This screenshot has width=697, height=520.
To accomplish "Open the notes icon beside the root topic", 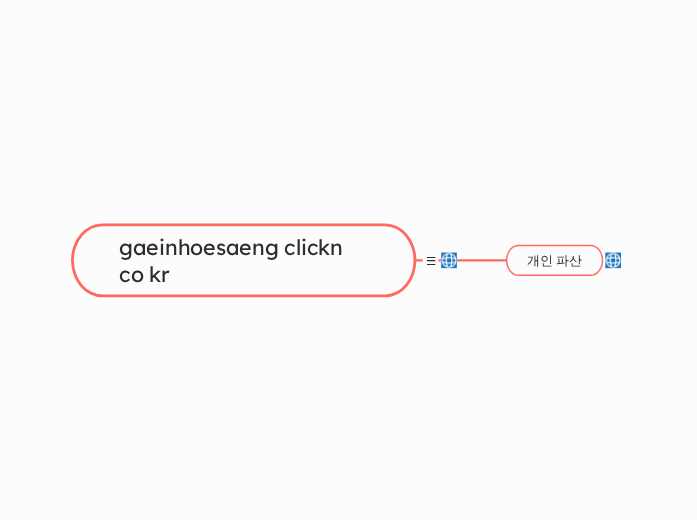I will tap(431, 260).
